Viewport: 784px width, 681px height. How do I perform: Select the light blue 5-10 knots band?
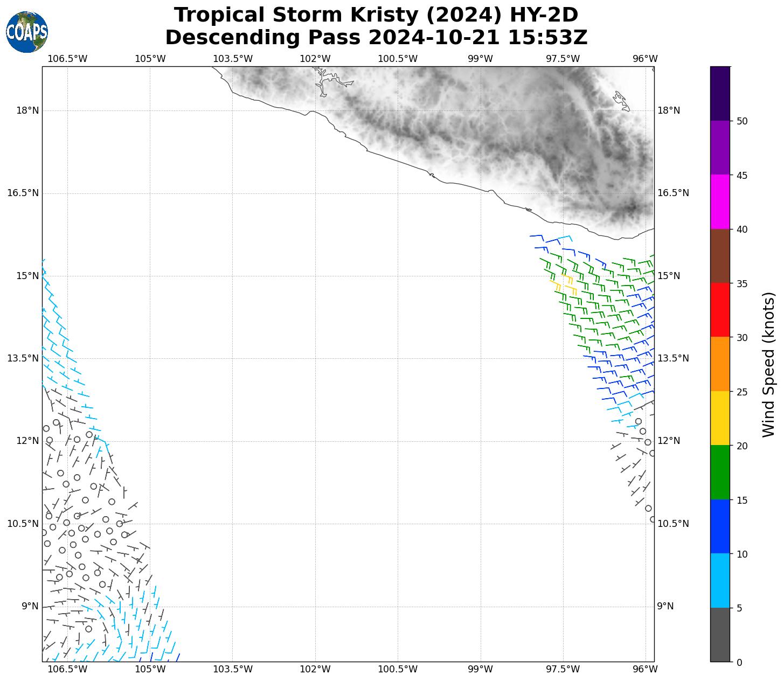pos(720,580)
